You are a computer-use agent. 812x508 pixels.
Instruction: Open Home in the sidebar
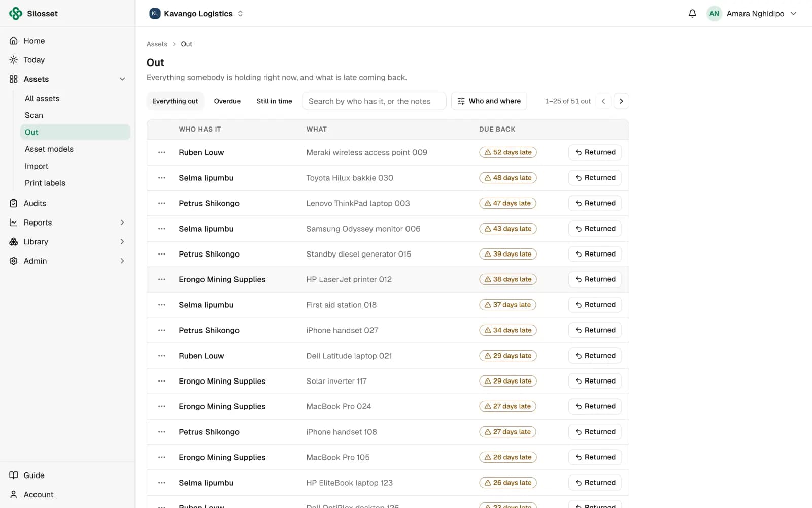point(67,41)
